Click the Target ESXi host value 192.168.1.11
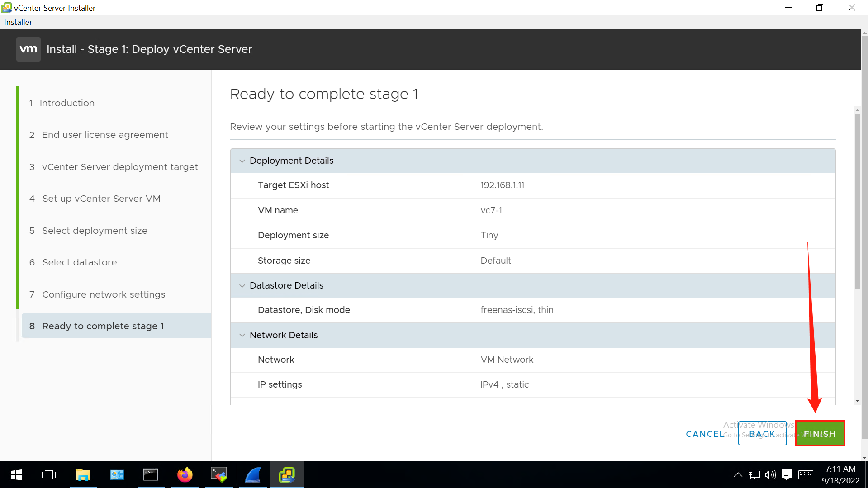 coord(502,185)
